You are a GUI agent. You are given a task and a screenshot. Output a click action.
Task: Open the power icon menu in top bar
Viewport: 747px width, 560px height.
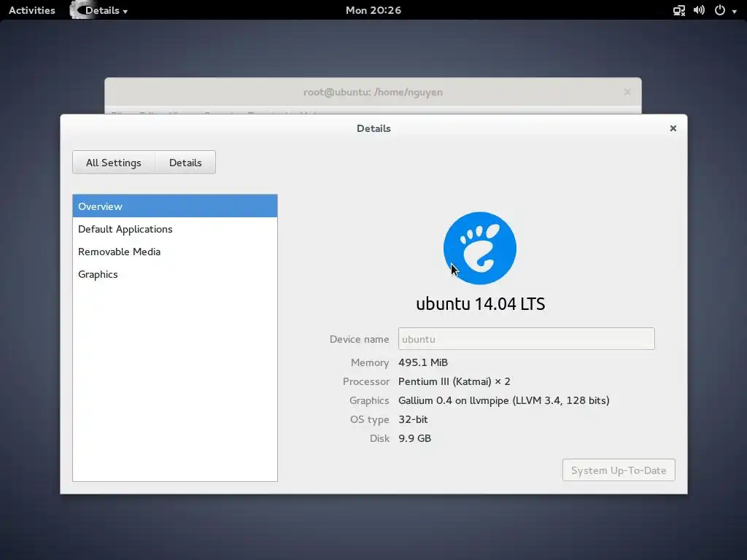coord(720,10)
